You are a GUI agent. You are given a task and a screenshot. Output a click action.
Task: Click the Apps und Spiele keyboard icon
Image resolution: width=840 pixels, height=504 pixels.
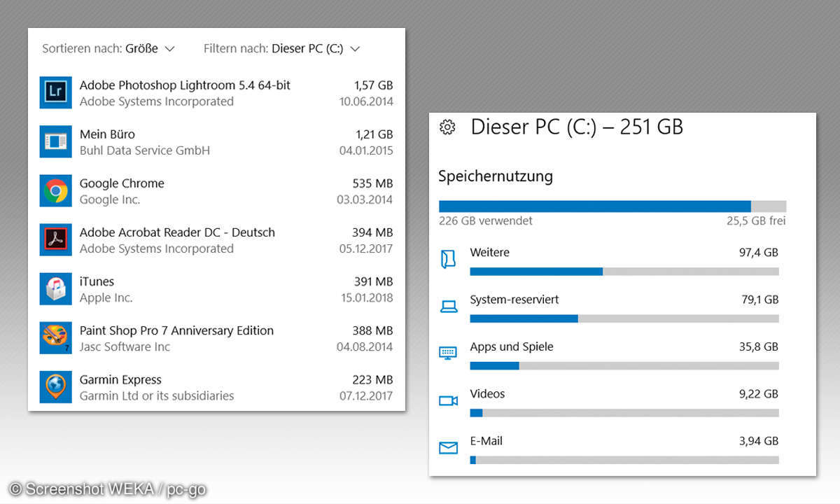(448, 353)
